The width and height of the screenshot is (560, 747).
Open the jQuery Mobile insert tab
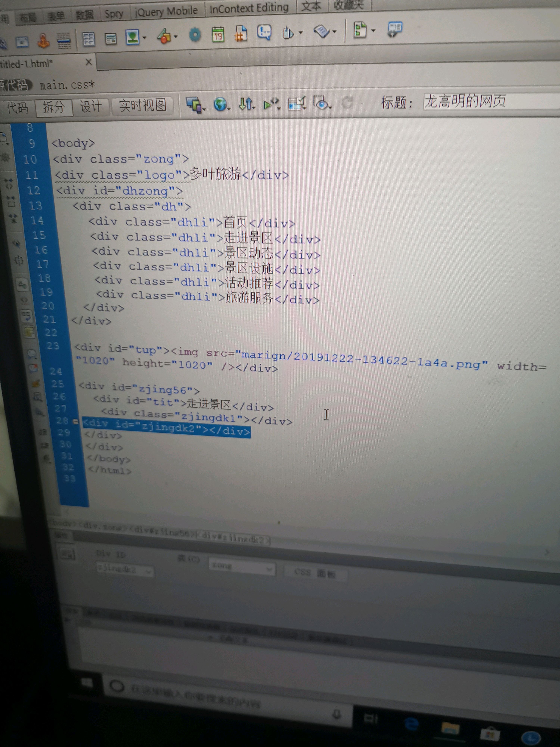click(x=166, y=11)
